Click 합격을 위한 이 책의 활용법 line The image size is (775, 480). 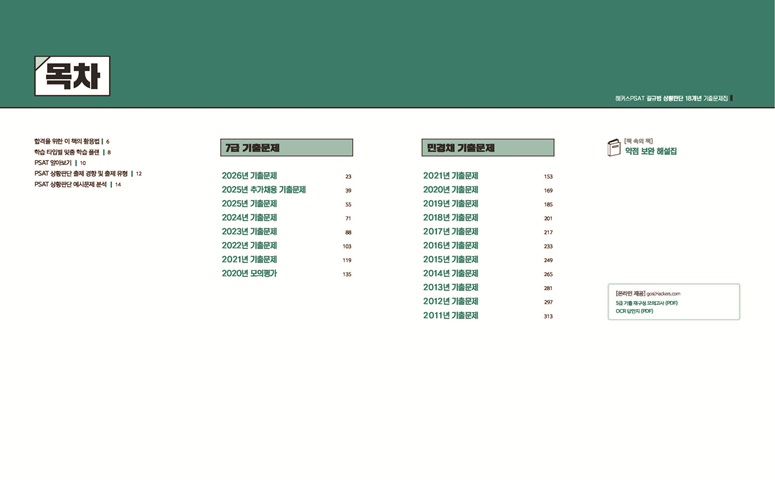[72, 141]
